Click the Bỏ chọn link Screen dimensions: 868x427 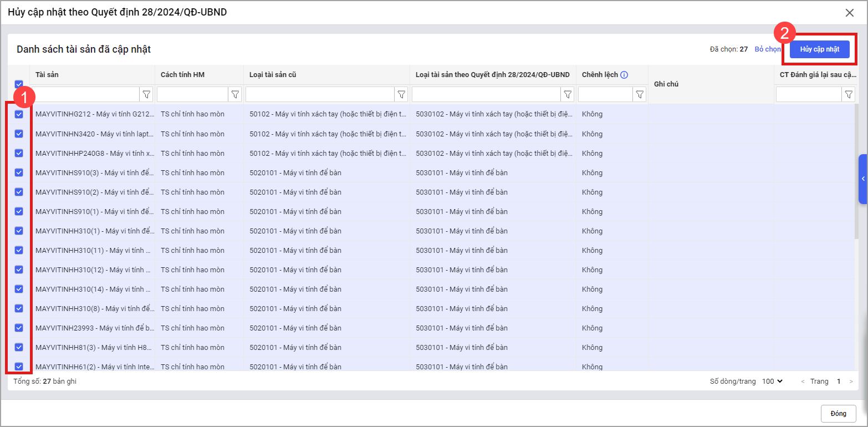(768, 49)
